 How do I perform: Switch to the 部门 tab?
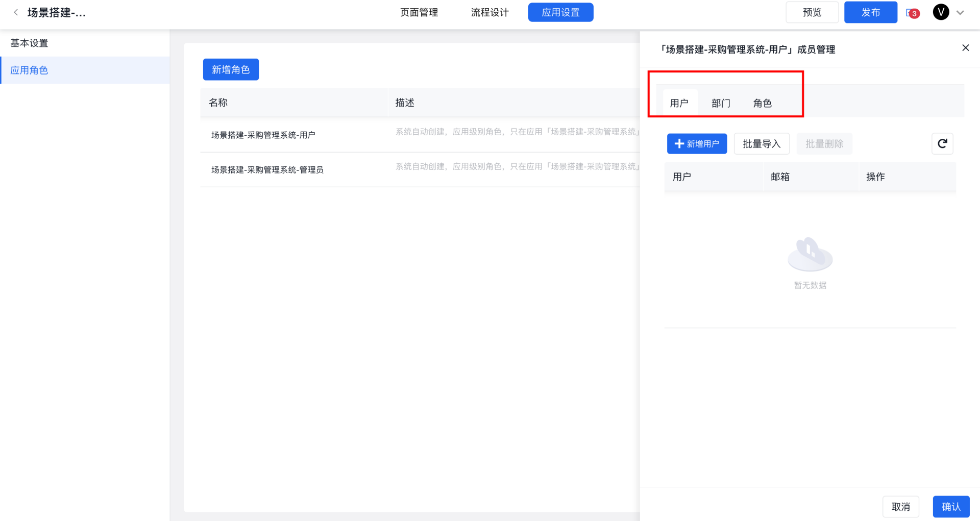pyautogui.click(x=721, y=103)
